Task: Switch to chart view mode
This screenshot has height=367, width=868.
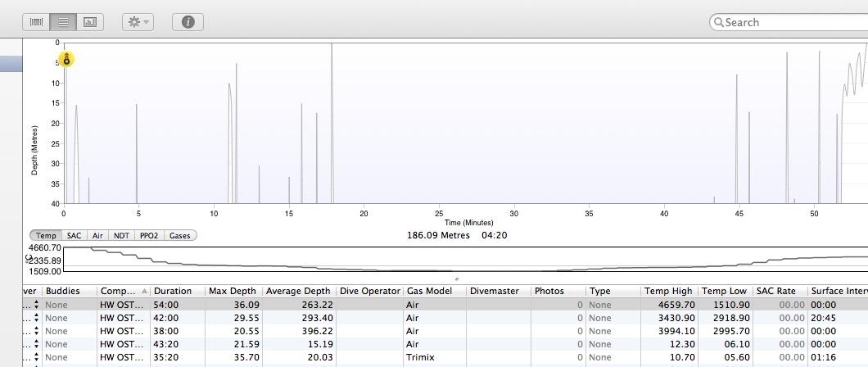Action: 90,22
